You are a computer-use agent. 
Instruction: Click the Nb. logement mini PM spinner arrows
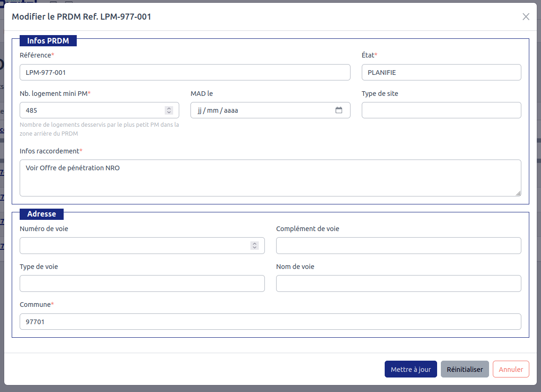[x=168, y=110]
